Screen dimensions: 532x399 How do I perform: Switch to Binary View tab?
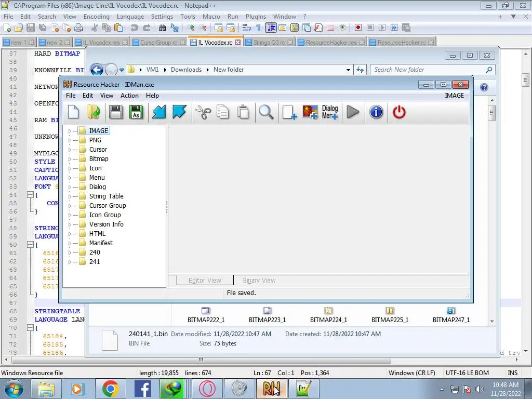coord(259,280)
